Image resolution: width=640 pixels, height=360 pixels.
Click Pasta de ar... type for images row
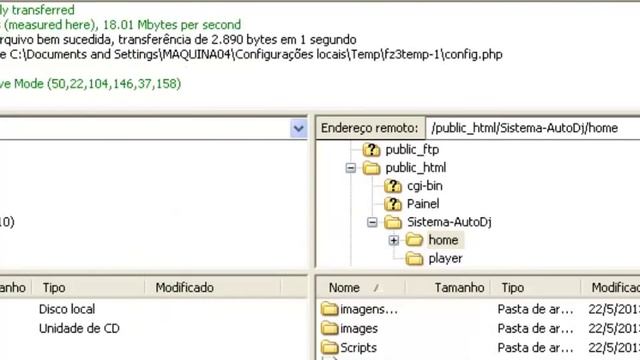pyautogui.click(x=536, y=328)
